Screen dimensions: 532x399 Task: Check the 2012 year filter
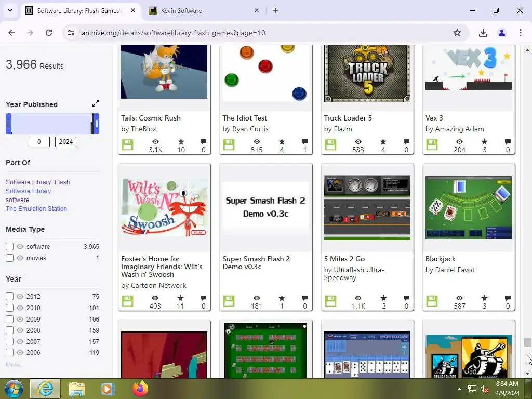(x=9, y=297)
